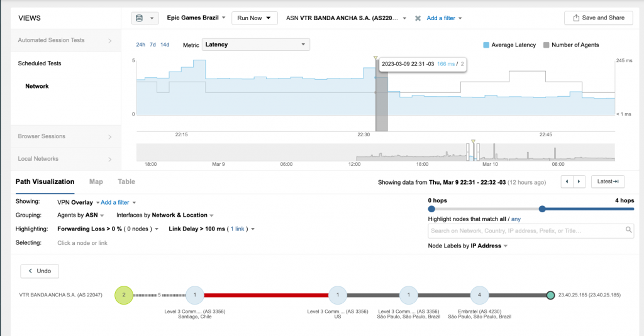Open Epic Games Brazil test dropdown
This screenshot has width=644, height=336.
(x=196, y=18)
